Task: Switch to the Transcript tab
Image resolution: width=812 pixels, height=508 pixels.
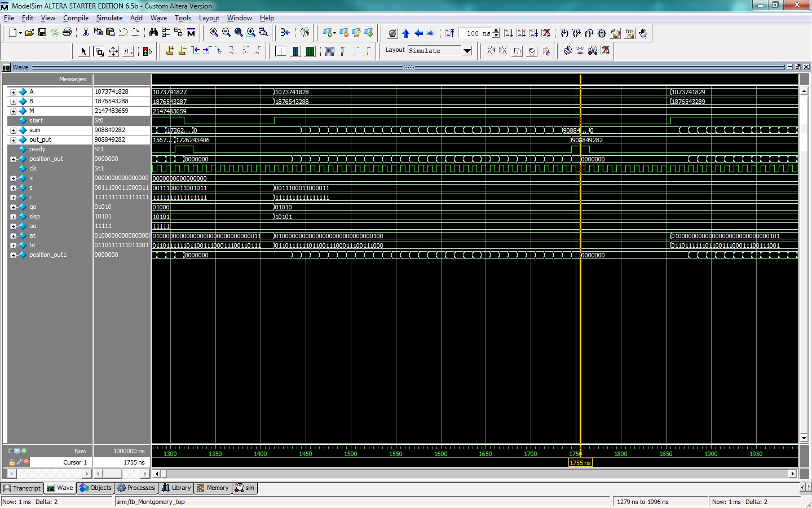Action: (22, 488)
